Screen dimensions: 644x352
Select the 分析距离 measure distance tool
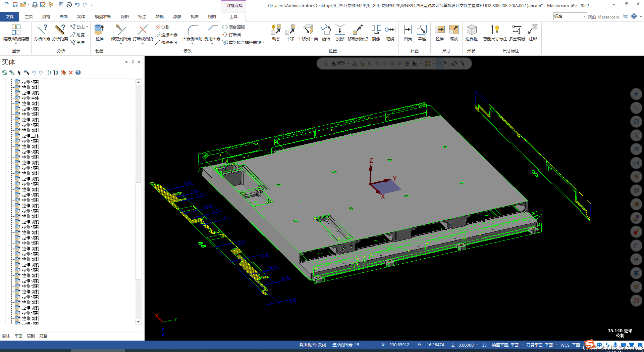tap(60, 33)
